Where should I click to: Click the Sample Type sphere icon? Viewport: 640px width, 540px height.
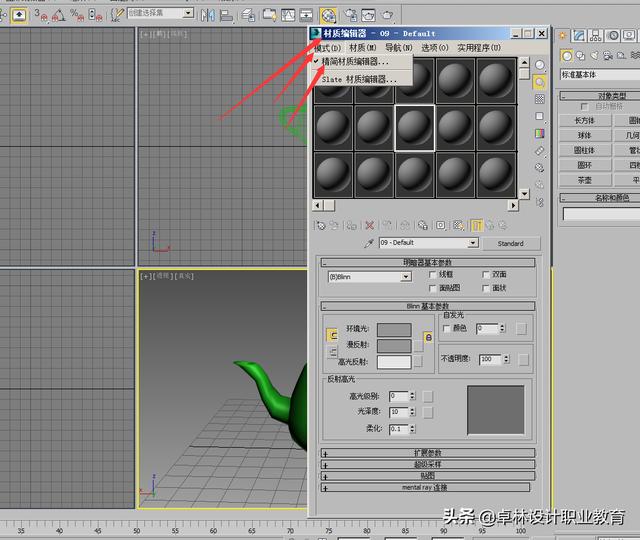click(540, 65)
